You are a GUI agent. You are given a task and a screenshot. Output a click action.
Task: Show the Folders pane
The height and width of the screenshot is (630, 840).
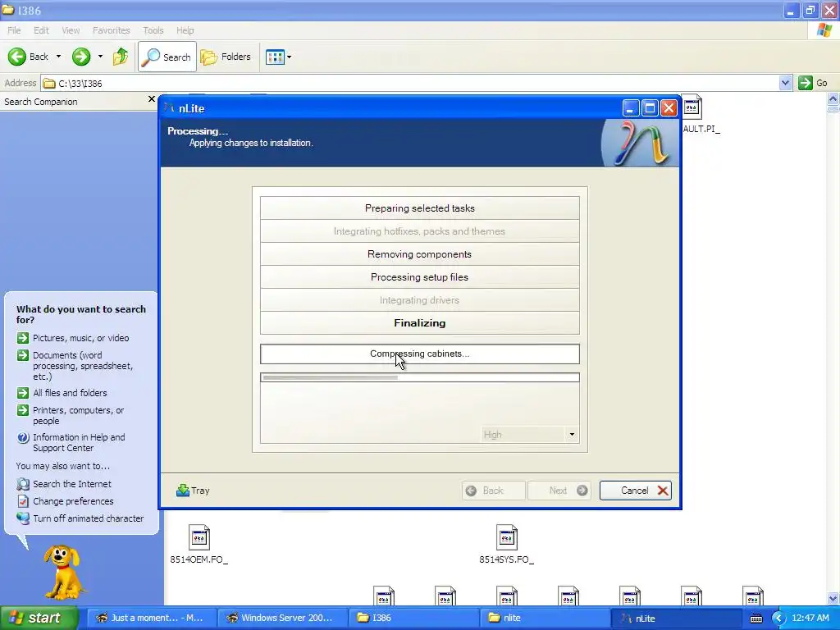tap(226, 57)
